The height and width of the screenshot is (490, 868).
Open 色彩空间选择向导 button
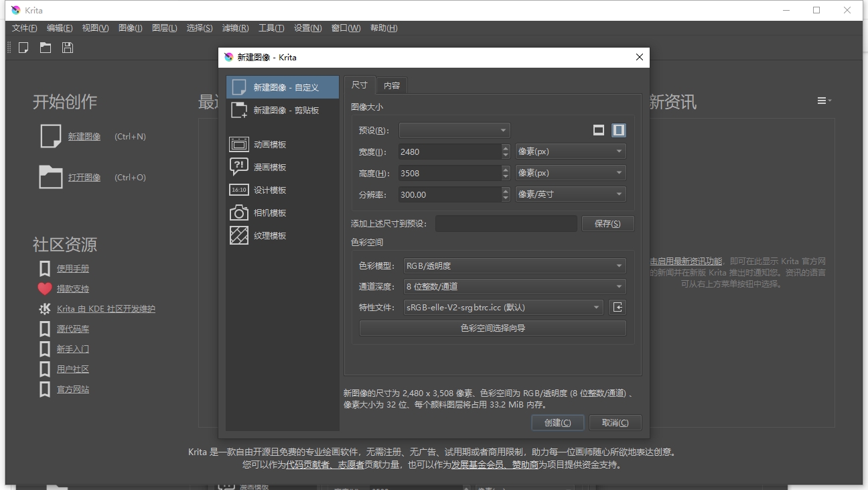coord(493,328)
